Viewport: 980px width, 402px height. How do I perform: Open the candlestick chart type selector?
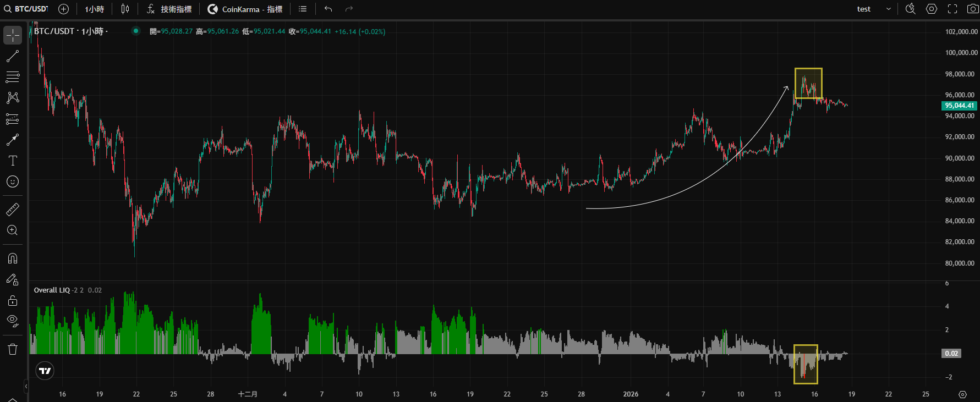[125, 9]
